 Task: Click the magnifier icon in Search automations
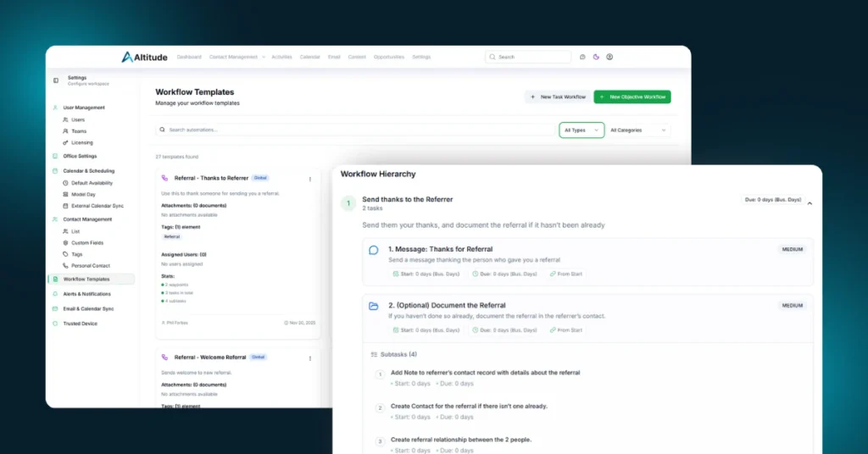[x=162, y=130]
